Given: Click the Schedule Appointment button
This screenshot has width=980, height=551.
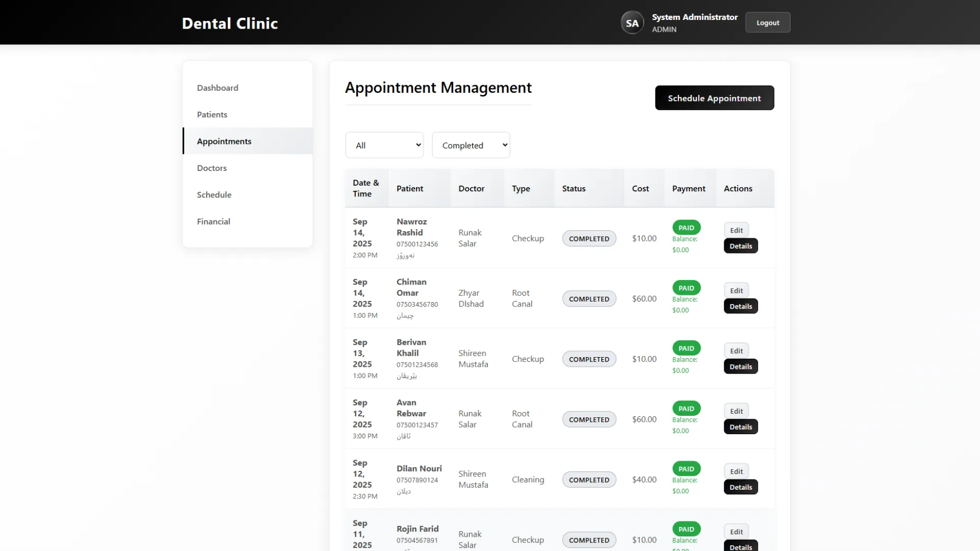Looking at the screenshot, I should coord(715,98).
